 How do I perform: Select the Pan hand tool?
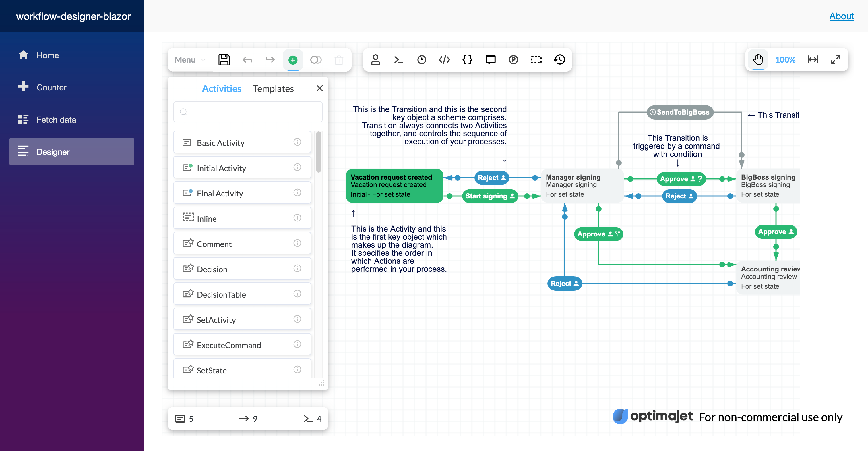[758, 60]
